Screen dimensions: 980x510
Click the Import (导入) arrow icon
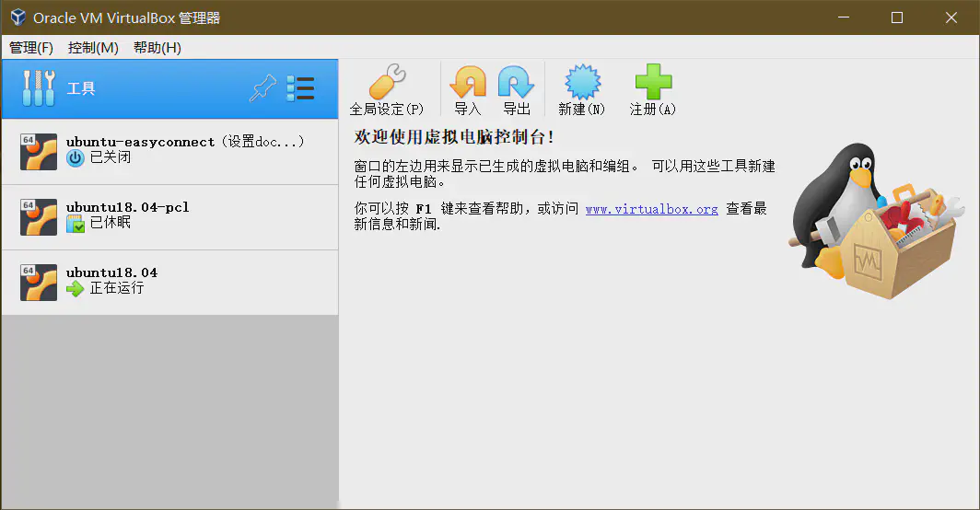(x=468, y=83)
